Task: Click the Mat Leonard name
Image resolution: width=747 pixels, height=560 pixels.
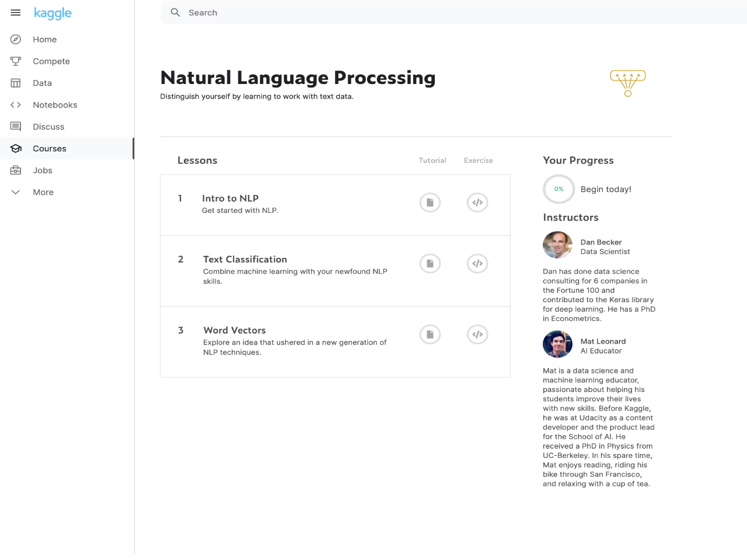Action: point(603,341)
